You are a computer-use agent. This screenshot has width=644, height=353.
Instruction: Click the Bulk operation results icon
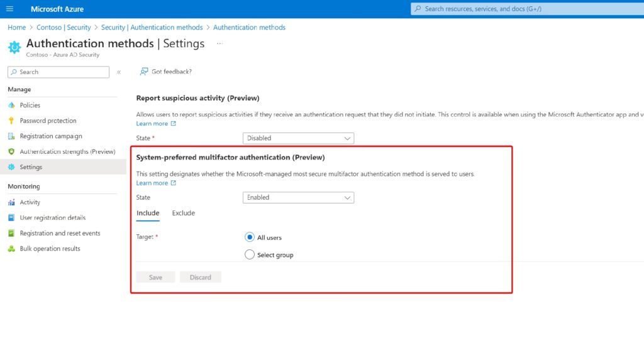11,249
